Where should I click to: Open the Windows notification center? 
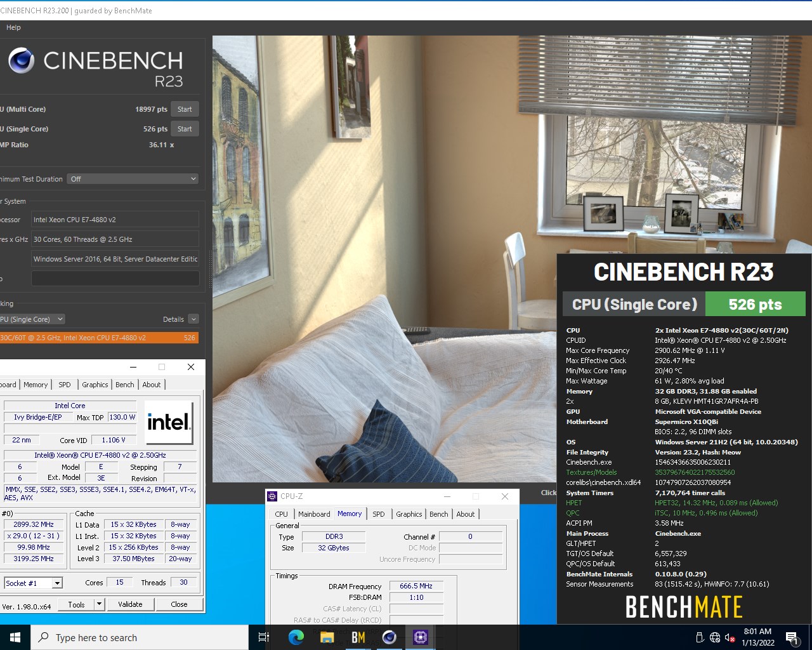(x=792, y=637)
